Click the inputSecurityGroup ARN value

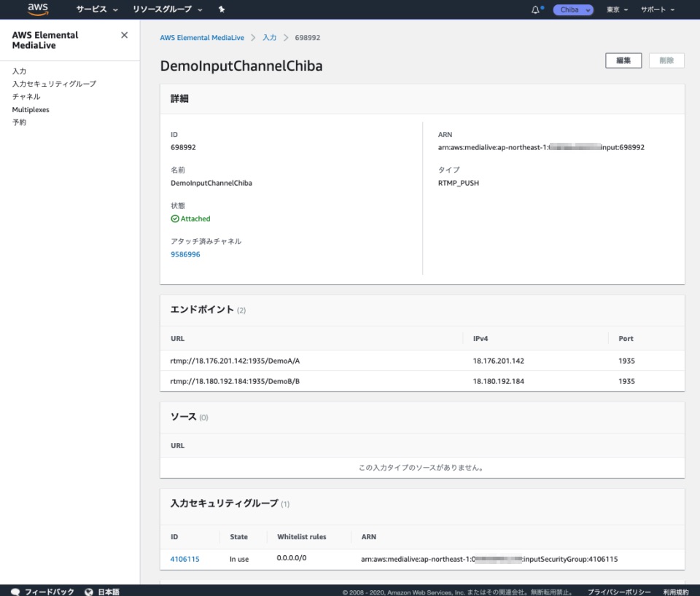(x=489, y=559)
